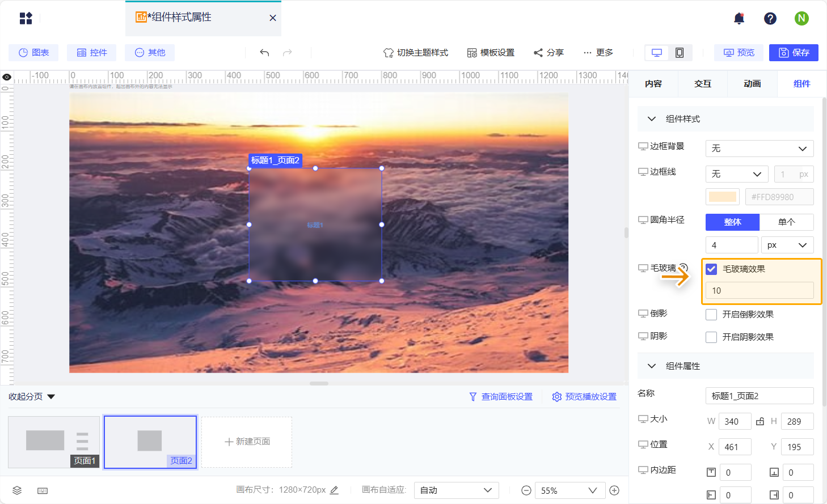
Task: Click the right padding icon
Action: [774, 495]
